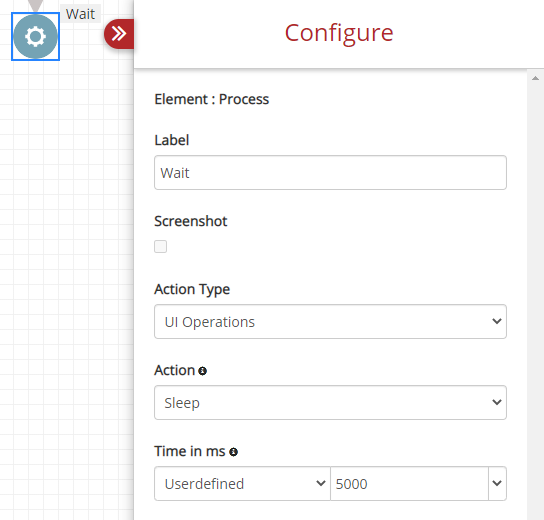Click the scrollbar up arrow in Configure panel

(x=535, y=78)
